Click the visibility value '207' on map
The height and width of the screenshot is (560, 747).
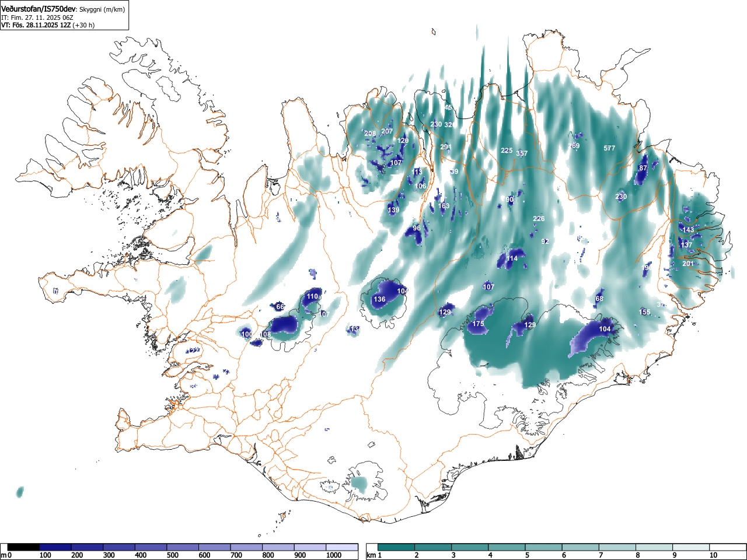[x=387, y=131]
